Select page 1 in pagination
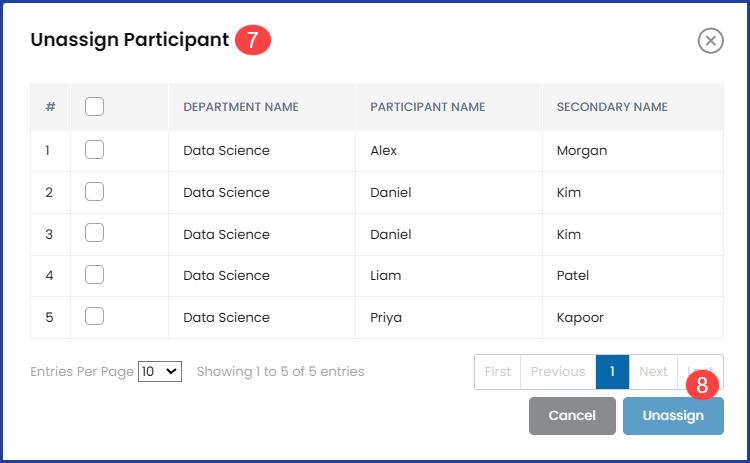Image resolution: width=750 pixels, height=463 pixels. click(x=612, y=372)
